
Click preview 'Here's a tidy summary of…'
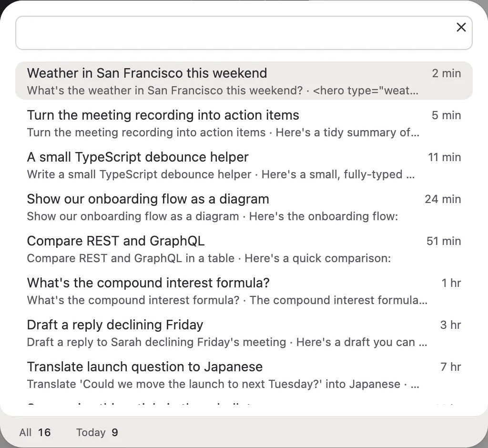tap(347, 132)
